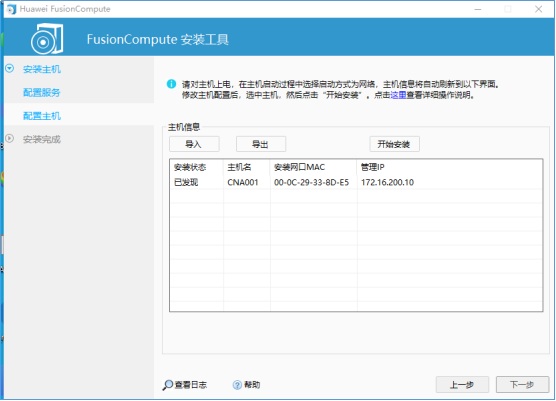The height and width of the screenshot is (401, 556).
Task: Open the 这里 detailed instructions link
Action: pos(398,95)
